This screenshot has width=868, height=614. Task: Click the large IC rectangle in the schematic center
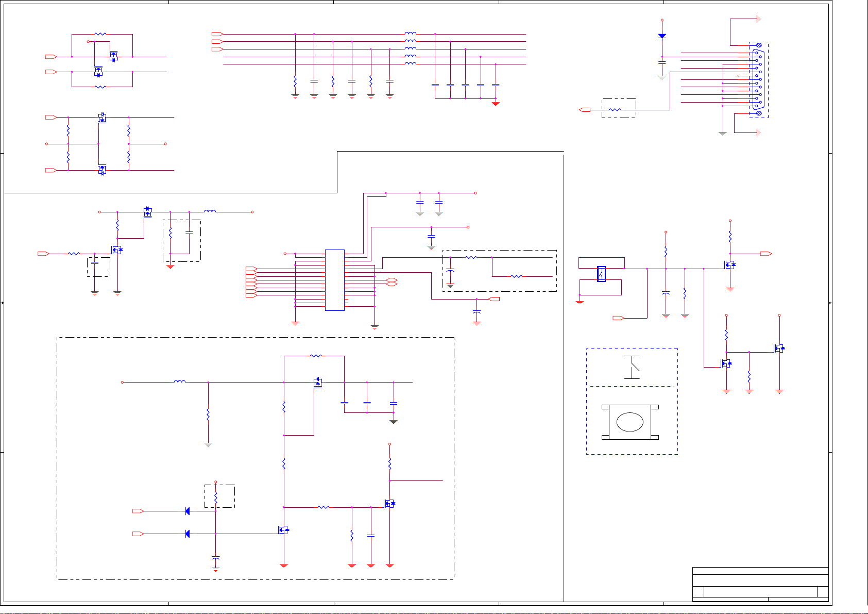pyautogui.click(x=335, y=280)
